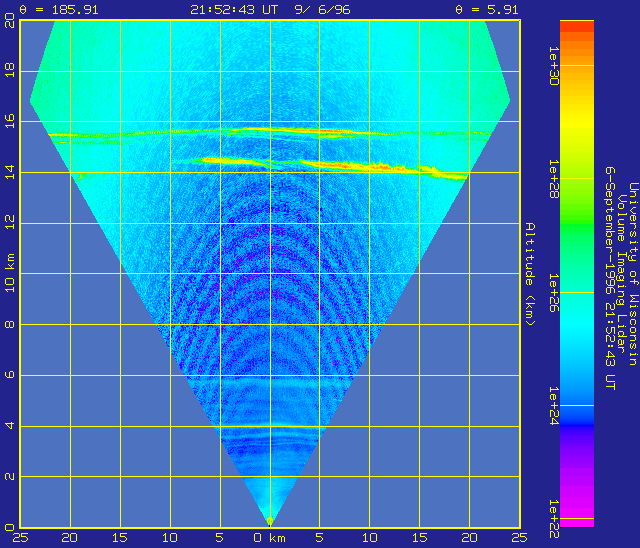Viewport: 640px width, 548px height.
Task: Click the 1e+24 colorbar label
Action: [553, 406]
